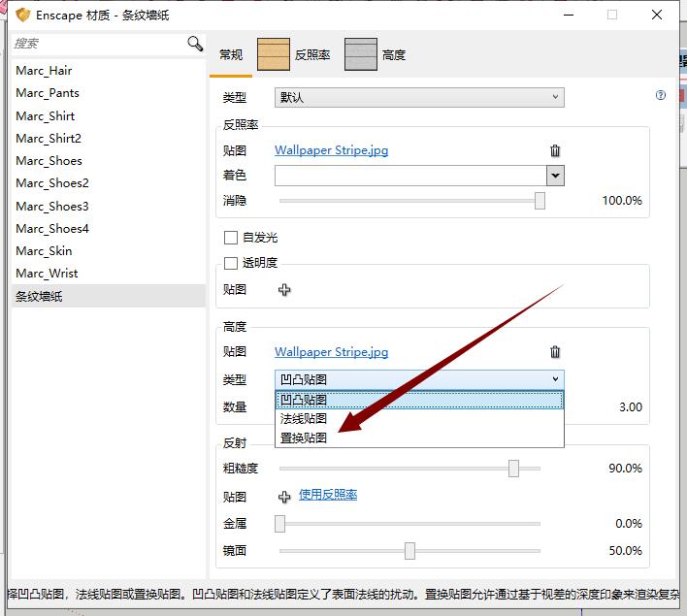Add a transparency texture with plus icon

[x=284, y=290]
